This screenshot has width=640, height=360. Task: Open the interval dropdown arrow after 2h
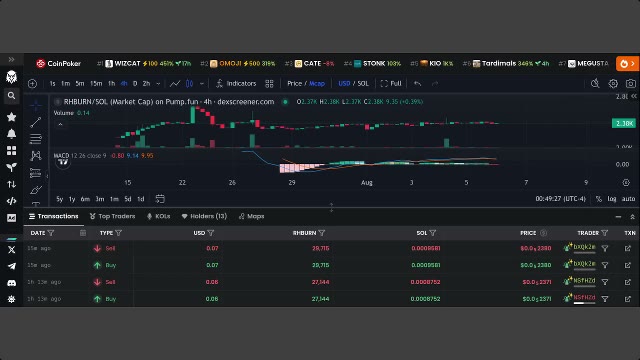158,84
